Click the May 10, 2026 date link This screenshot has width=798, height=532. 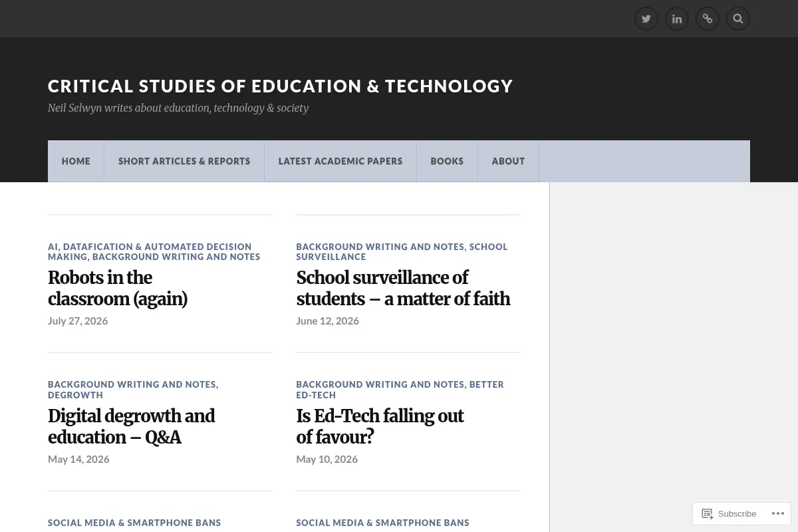point(327,459)
